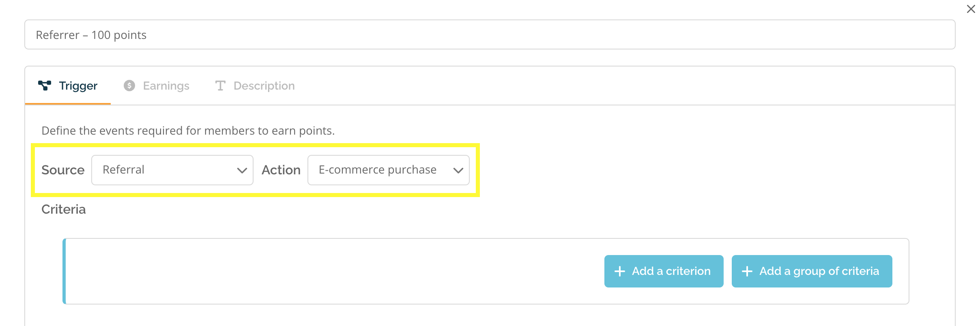The image size is (980, 326).
Task: Click the Source field label
Action: (x=63, y=170)
